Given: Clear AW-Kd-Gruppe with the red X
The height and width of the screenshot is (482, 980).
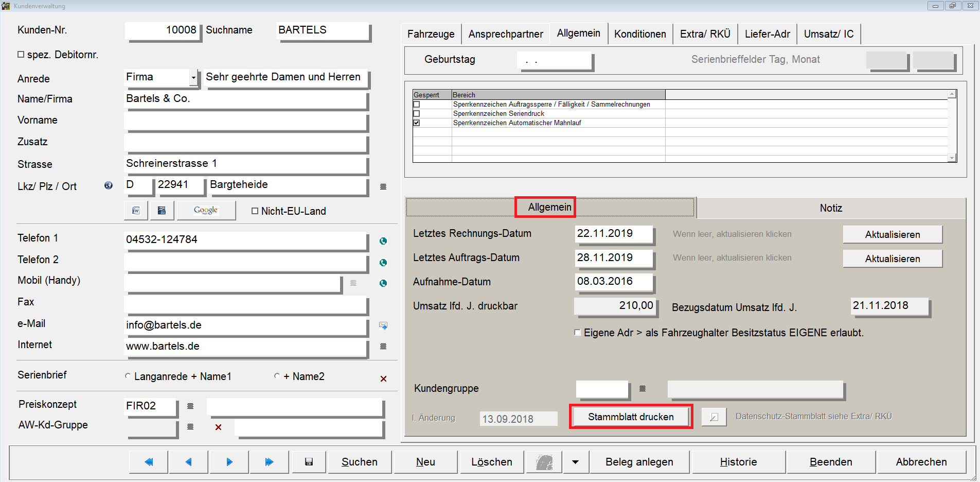Looking at the screenshot, I should [219, 427].
